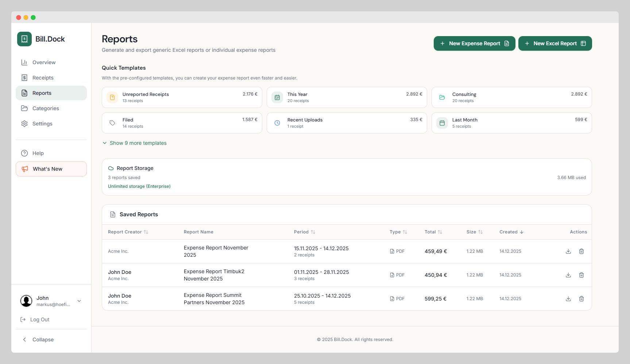Click the New Excel Report button

555,43
